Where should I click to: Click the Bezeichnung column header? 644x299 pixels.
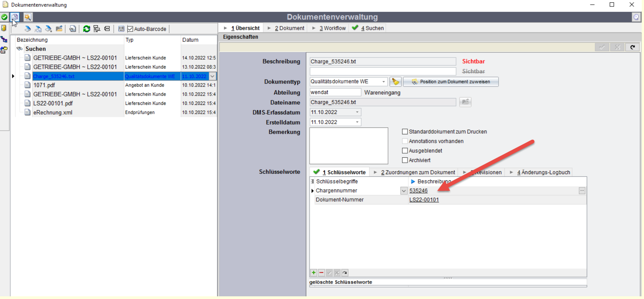(69, 40)
